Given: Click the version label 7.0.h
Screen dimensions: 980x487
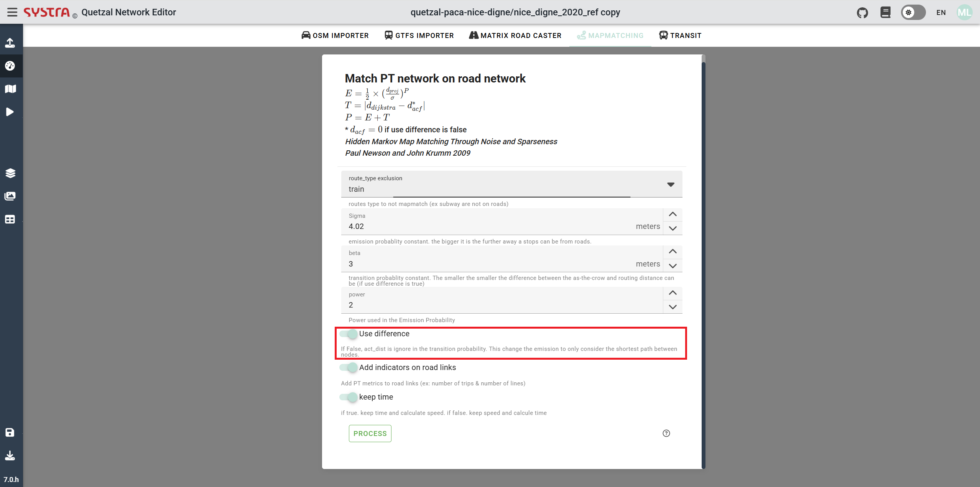Looking at the screenshot, I should point(11,479).
